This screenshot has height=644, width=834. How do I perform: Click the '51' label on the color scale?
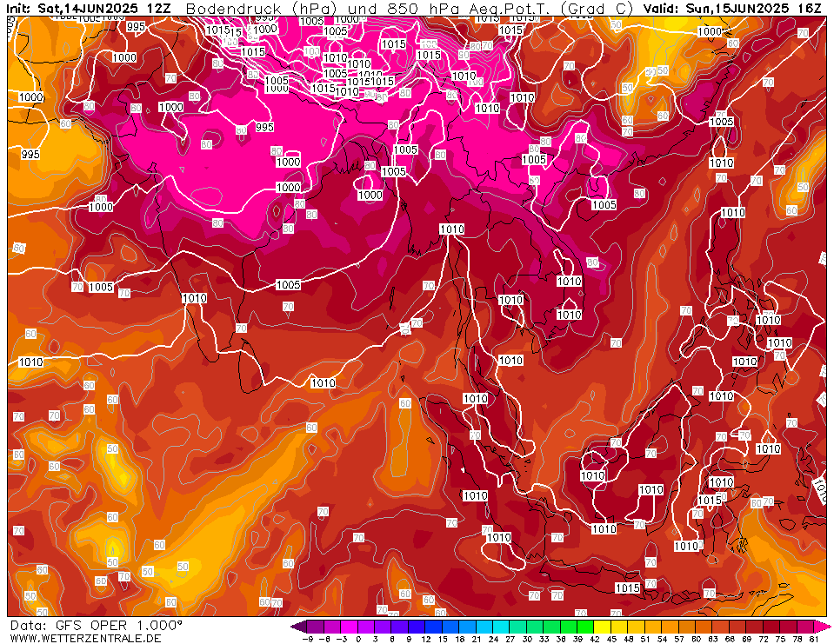point(645,639)
